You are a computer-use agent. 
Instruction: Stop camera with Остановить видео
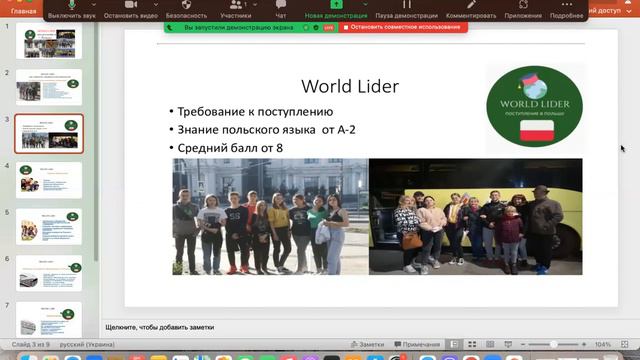point(131,10)
